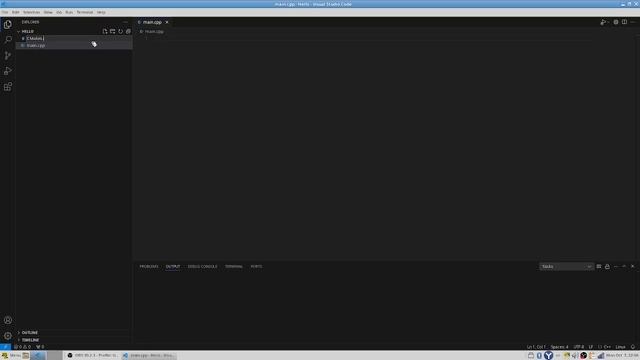
Task: Open the Extensions view
Action: (x=8, y=87)
